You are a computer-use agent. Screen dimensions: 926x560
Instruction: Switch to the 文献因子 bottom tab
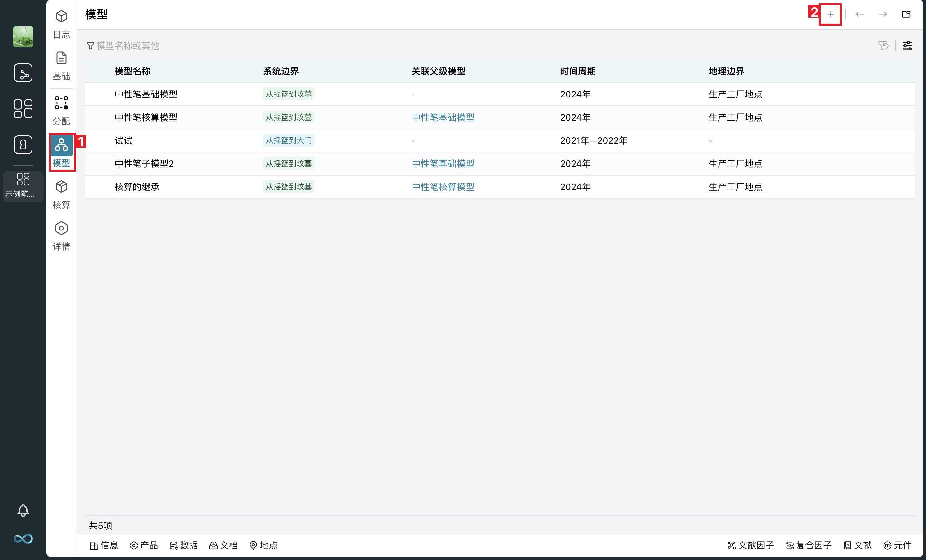point(750,545)
